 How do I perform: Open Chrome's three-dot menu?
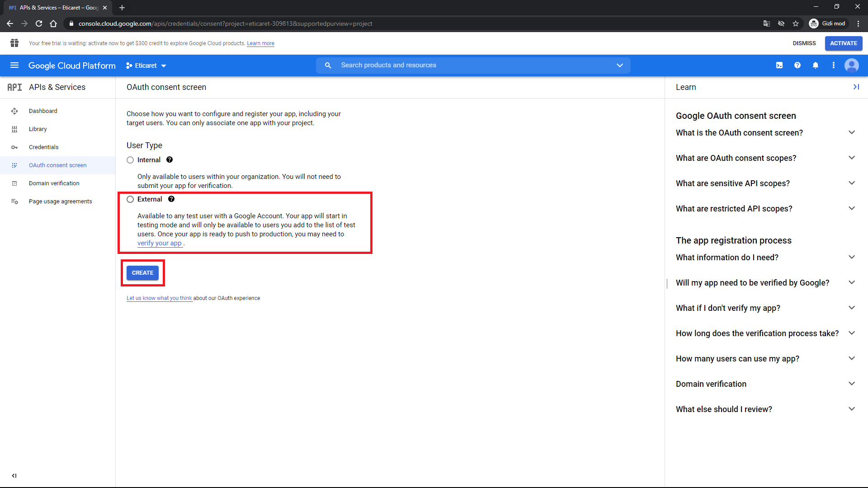point(858,23)
